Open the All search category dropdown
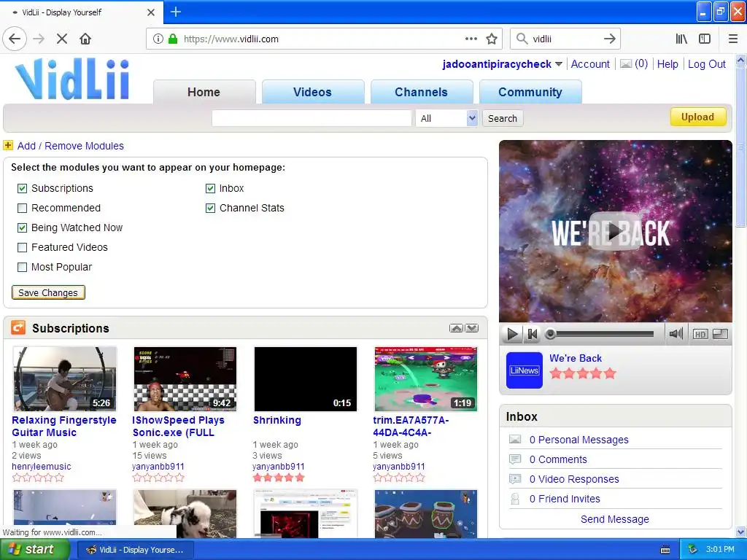 click(446, 118)
